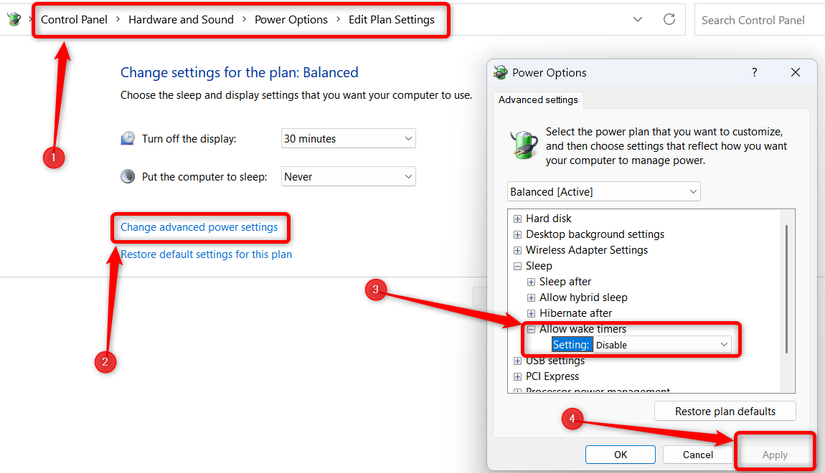Go to Control Panel breadcrumb
The height and width of the screenshot is (473, 825).
74,19
